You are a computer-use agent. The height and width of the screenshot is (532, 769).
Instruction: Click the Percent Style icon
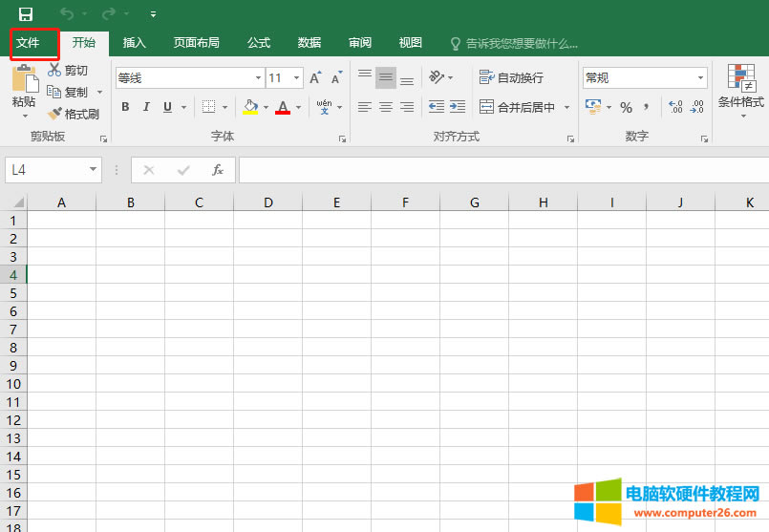(x=627, y=107)
